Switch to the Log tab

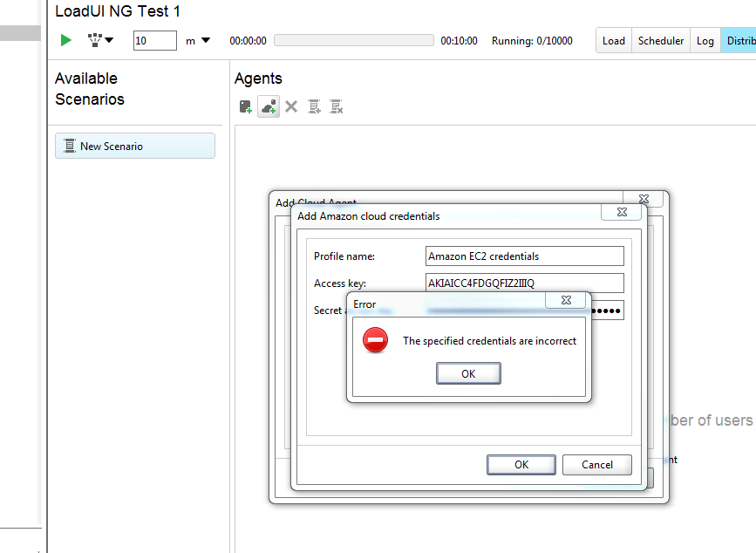[x=705, y=41]
